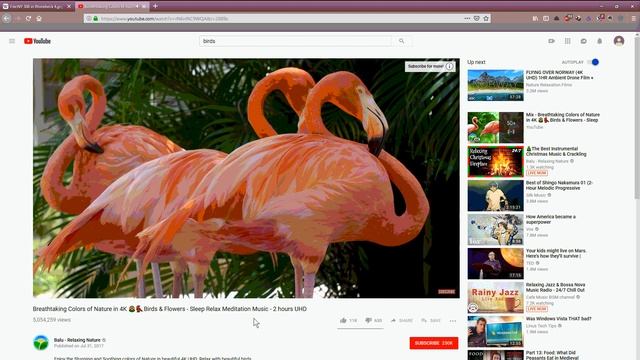Open the YouTube hamburger guide menu

(x=12, y=41)
